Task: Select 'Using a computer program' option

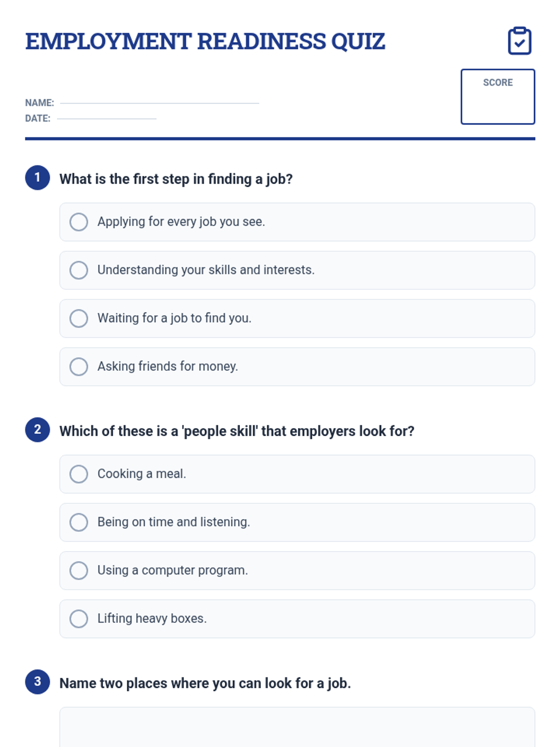Action: tap(297, 571)
